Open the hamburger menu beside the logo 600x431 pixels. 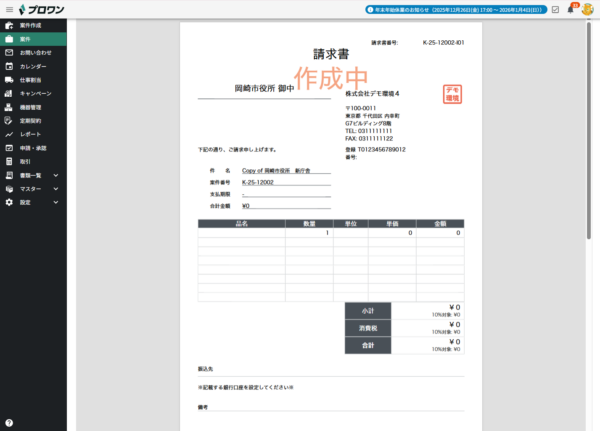7,9
